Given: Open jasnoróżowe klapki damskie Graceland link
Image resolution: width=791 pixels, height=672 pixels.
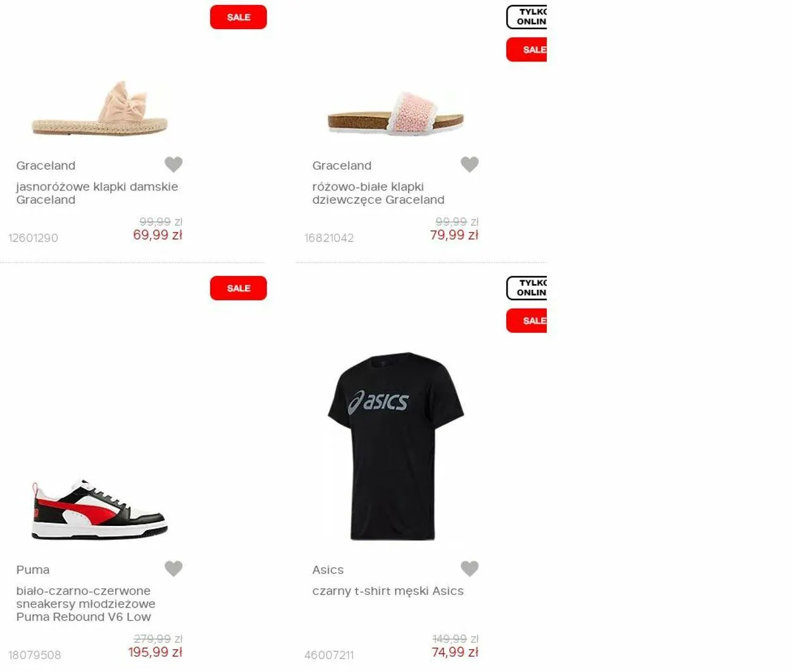Looking at the screenshot, I should pyautogui.click(x=97, y=193).
